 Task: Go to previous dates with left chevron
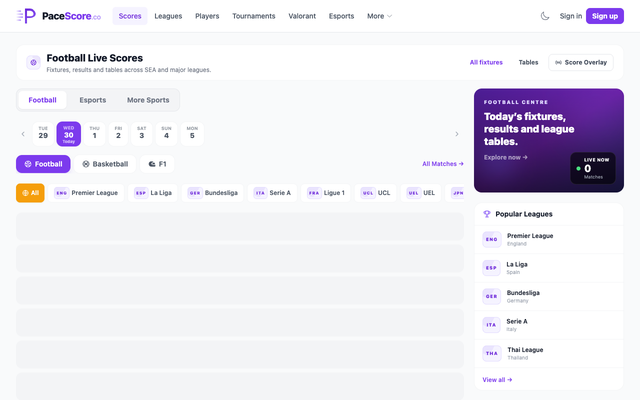[x=23, y=134]
